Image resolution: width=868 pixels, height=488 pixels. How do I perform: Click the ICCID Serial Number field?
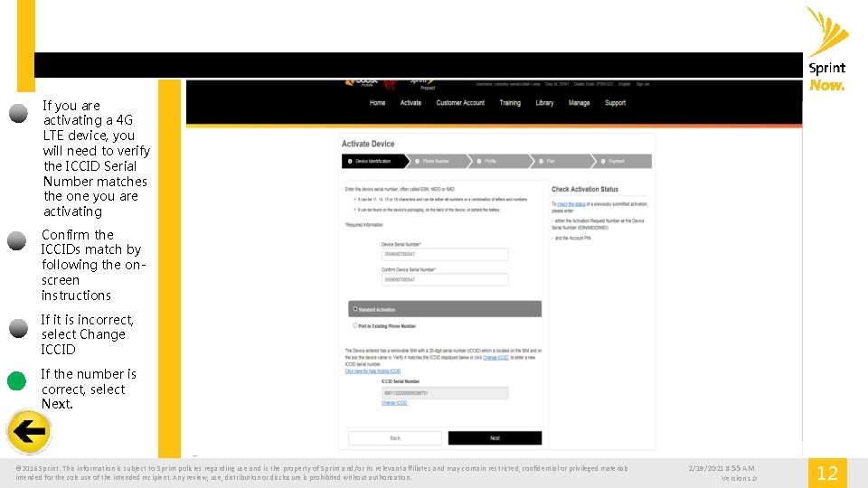click(x=445, y=393)
